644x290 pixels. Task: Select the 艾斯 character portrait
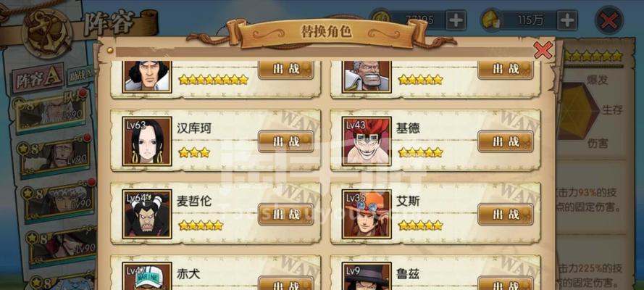click(367, 214)
